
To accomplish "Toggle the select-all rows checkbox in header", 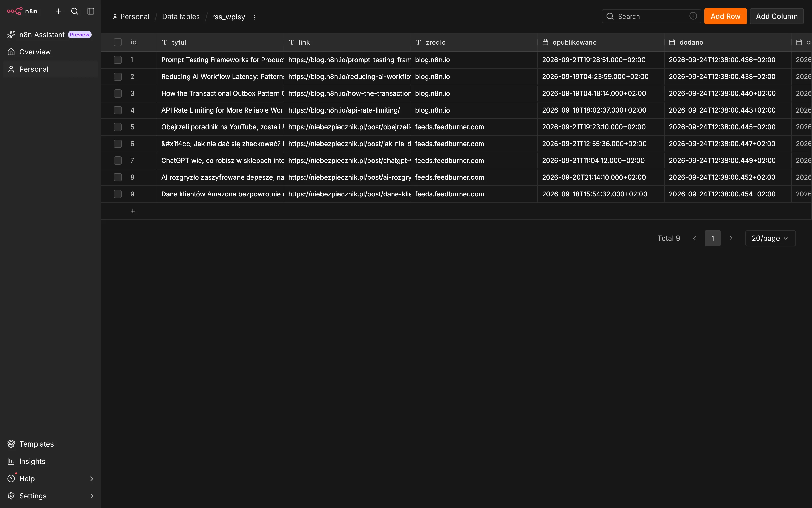I will [118, 42].
